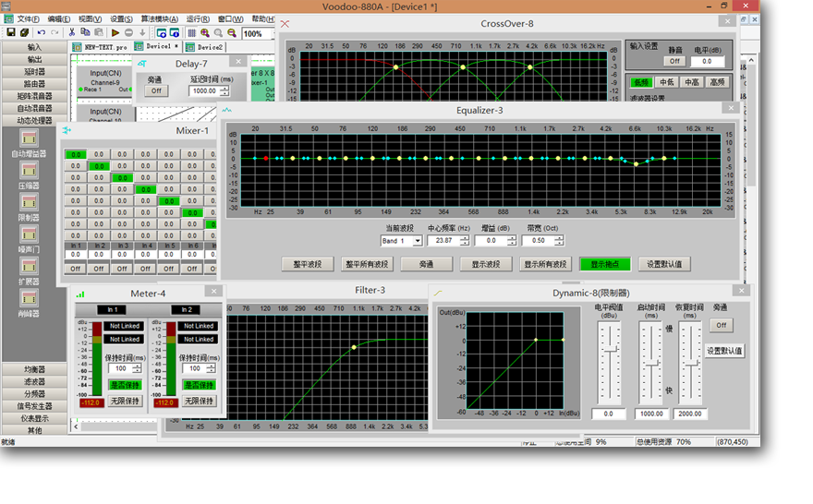
Task: Expand the 滤波器 category in left panel
Action: pyautogui.click(x=34, y=382)
